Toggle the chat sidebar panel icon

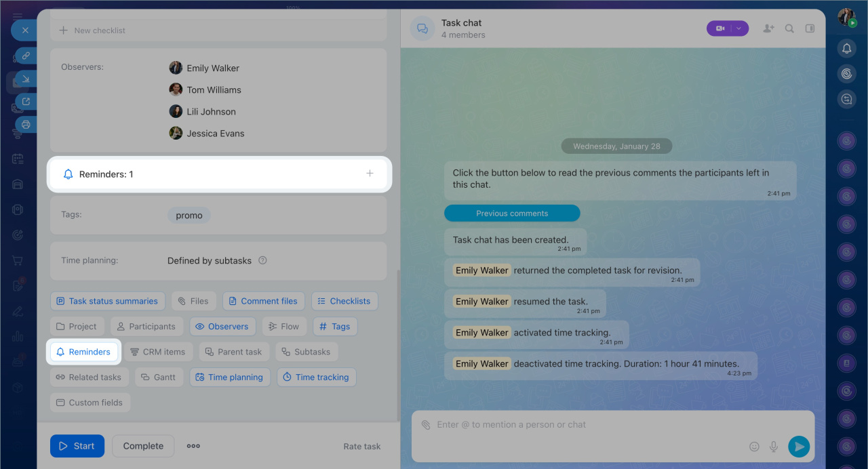point(810,28)
